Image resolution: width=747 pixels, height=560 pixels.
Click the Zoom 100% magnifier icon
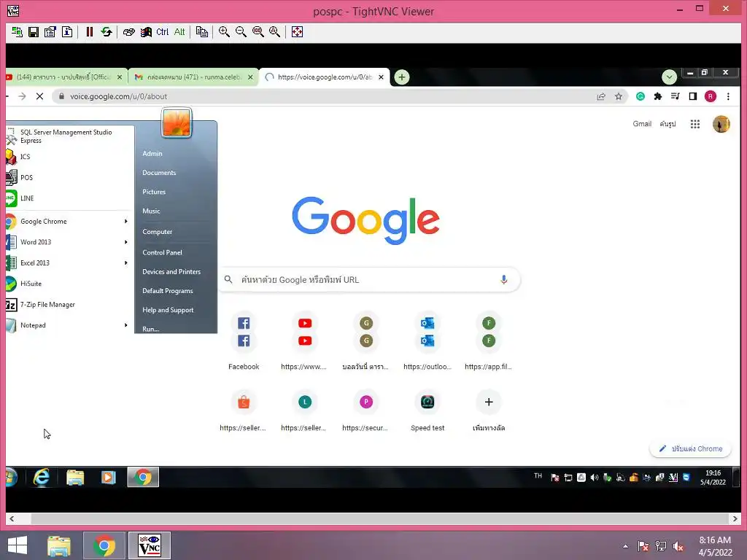pos(258,32)
